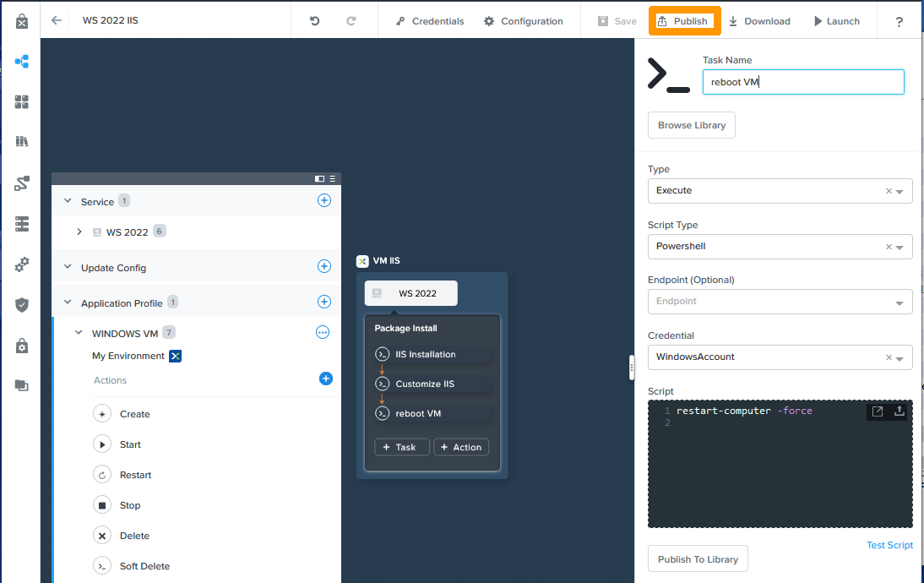Click the redo arrow icon
924x583 pixels.
click(x=351, y=21)
